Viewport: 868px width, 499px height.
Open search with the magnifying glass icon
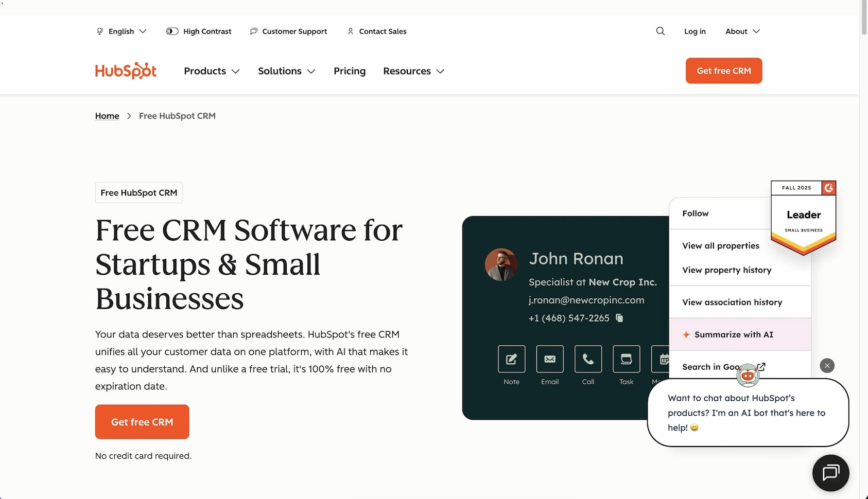[661, 31]
